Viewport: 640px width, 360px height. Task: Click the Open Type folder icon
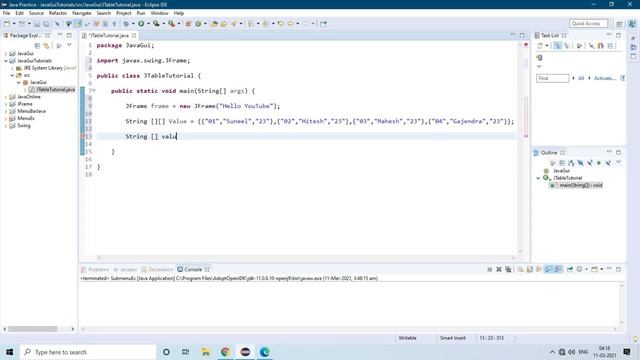point(214,24)
